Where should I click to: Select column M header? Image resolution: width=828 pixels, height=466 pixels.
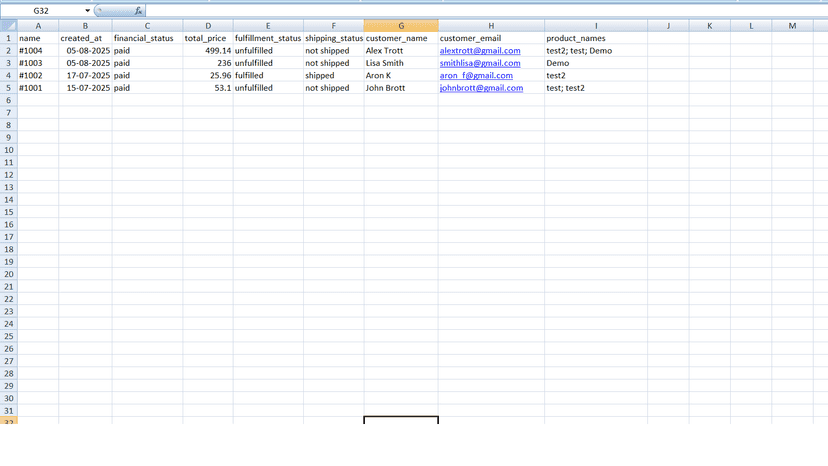click(x=792, y=25)
